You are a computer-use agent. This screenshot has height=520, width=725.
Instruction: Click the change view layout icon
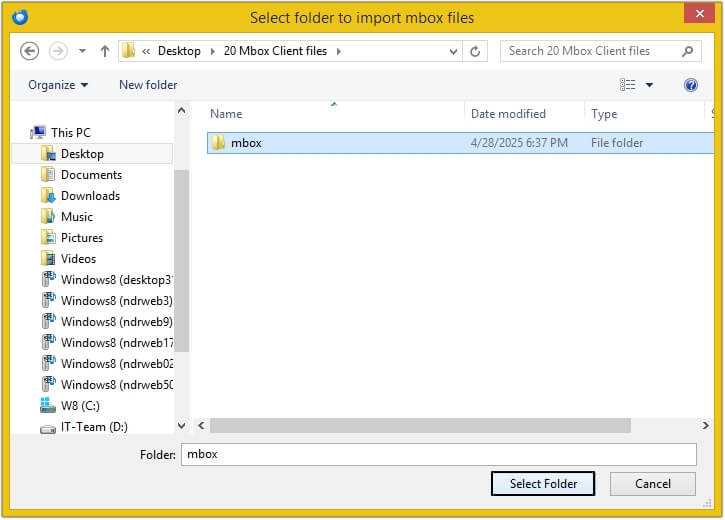tap(628, 85)
